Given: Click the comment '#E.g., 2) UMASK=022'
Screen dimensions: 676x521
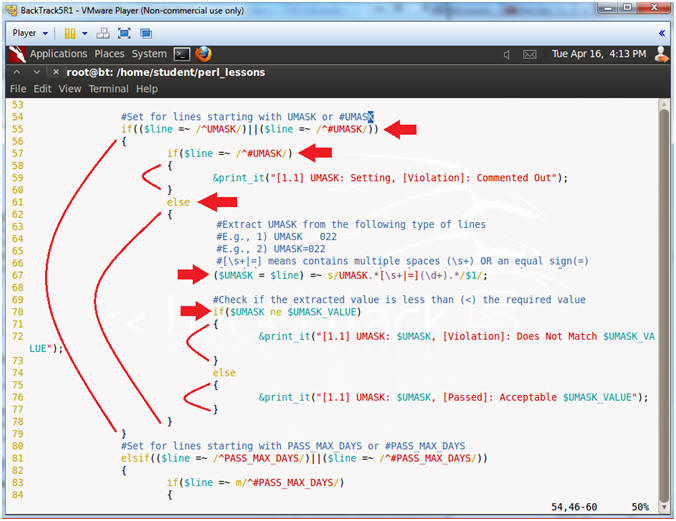Looking at the screenshot, I should (x=271, y=249).
